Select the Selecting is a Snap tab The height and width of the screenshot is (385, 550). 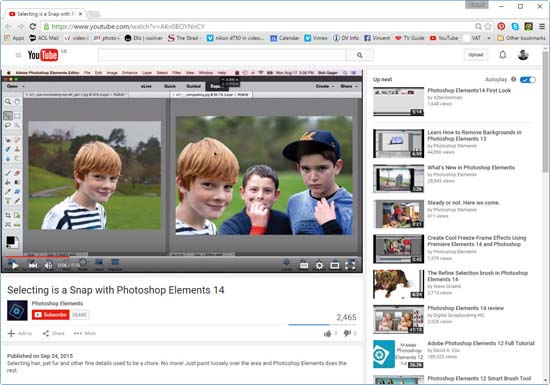pos(46,14)
